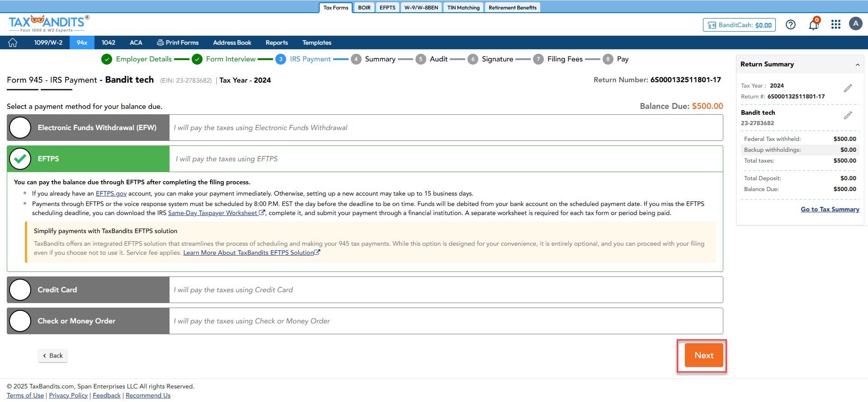Go to 1099/W-2 menu
The image size is (868, 402).
48,42
